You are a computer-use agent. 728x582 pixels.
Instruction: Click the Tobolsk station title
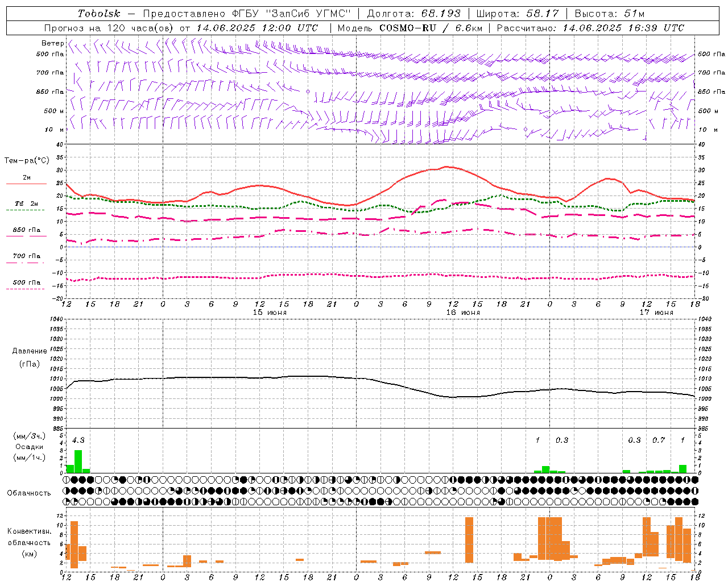(99, 14)
